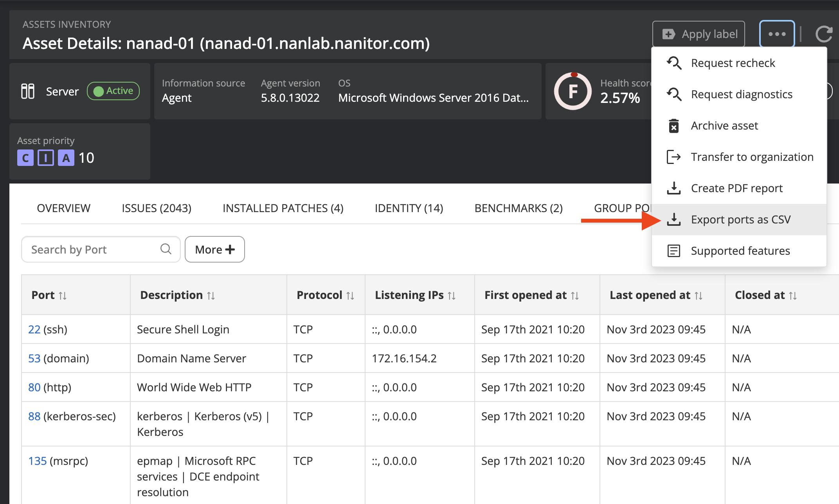839x504 pixels.
Task: Click the green Active status badge
Action: click(113, 91)
